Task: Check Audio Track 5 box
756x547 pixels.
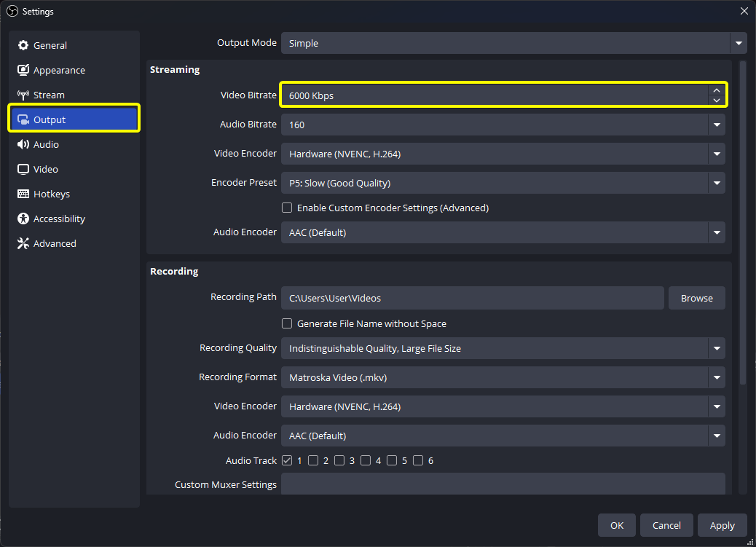Action: coord(392,460)
